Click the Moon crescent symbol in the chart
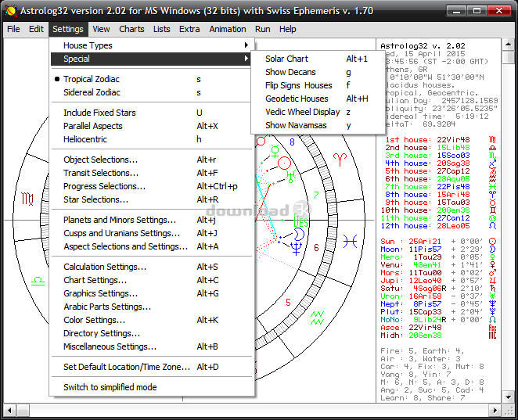518x420 pixels. pos(299,234)
